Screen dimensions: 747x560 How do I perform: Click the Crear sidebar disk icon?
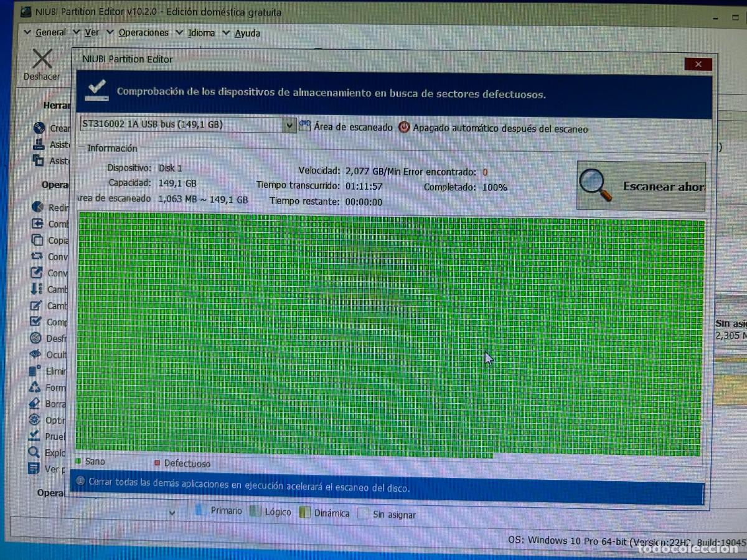coord(40,128)
